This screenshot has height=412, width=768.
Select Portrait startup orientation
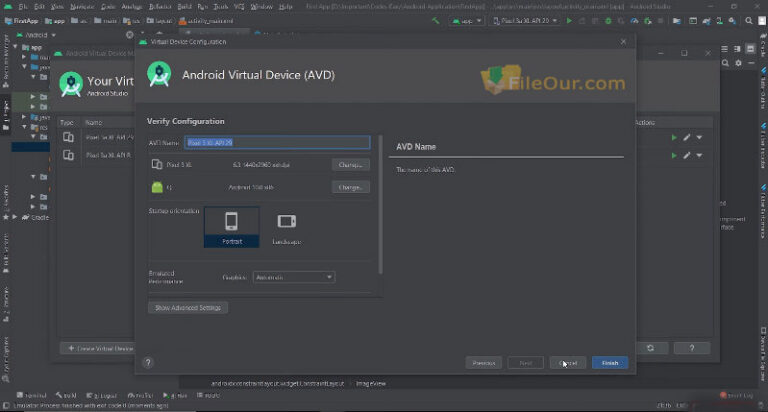(232, 227)
